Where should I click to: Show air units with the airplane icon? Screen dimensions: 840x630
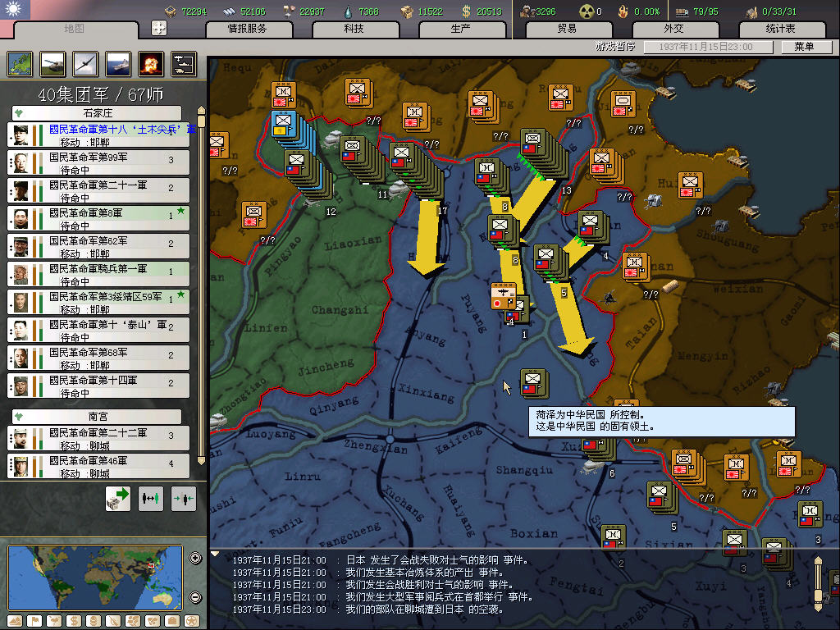[x=84, y=64]
